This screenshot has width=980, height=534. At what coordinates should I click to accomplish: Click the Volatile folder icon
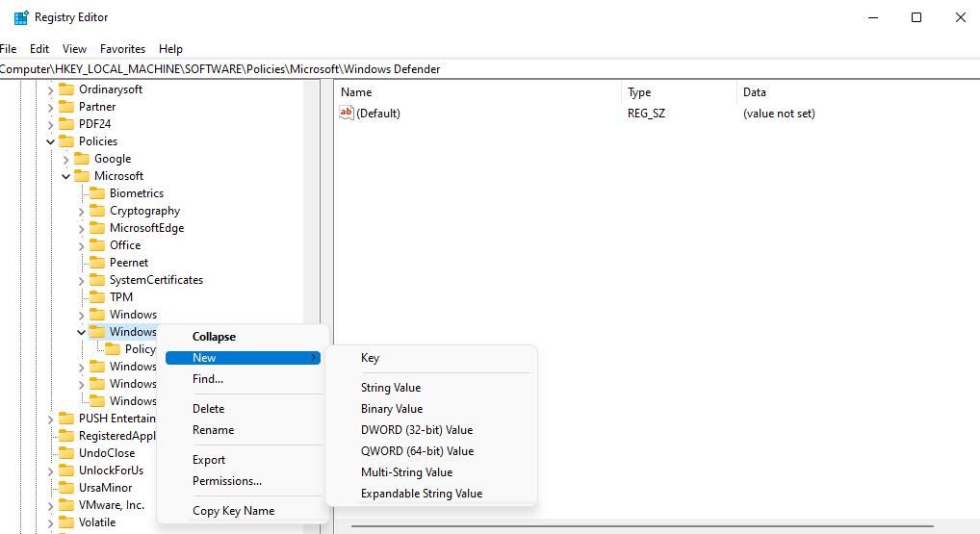pyautogui.click(x=66, y=522)
